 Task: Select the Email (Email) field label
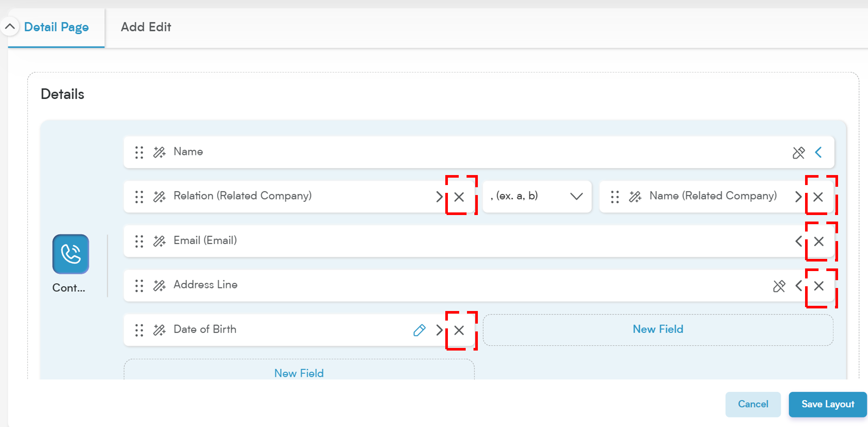(205, 241)
